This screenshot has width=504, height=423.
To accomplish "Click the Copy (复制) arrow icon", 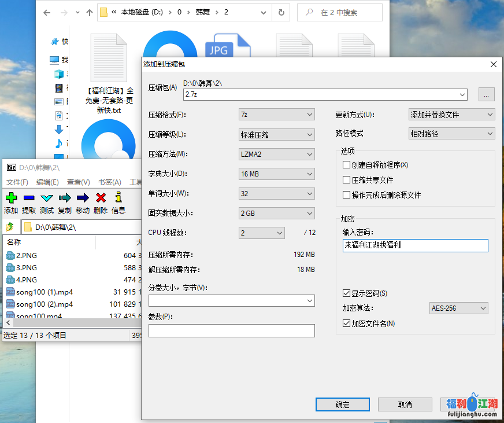I will (x=65, y=198).
